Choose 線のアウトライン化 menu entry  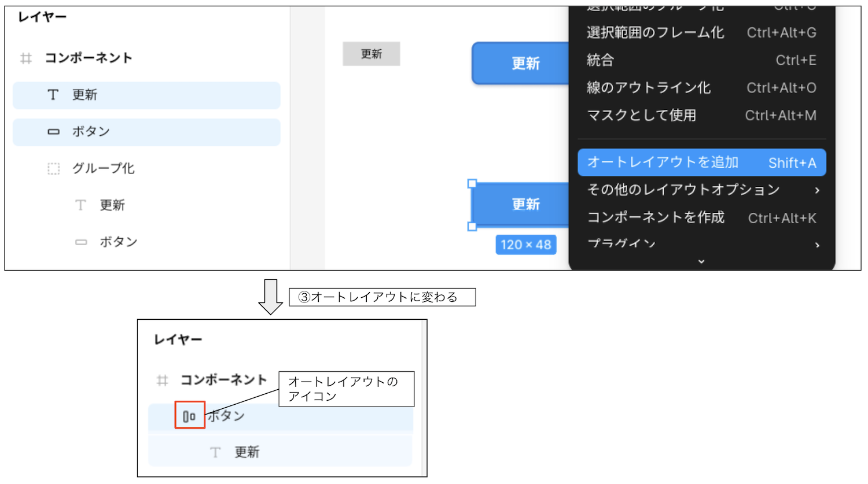click(701, 88)
